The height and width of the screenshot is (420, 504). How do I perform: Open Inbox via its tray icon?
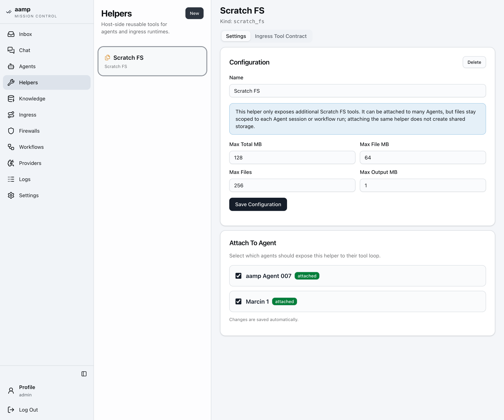click(x=11, y=34)
